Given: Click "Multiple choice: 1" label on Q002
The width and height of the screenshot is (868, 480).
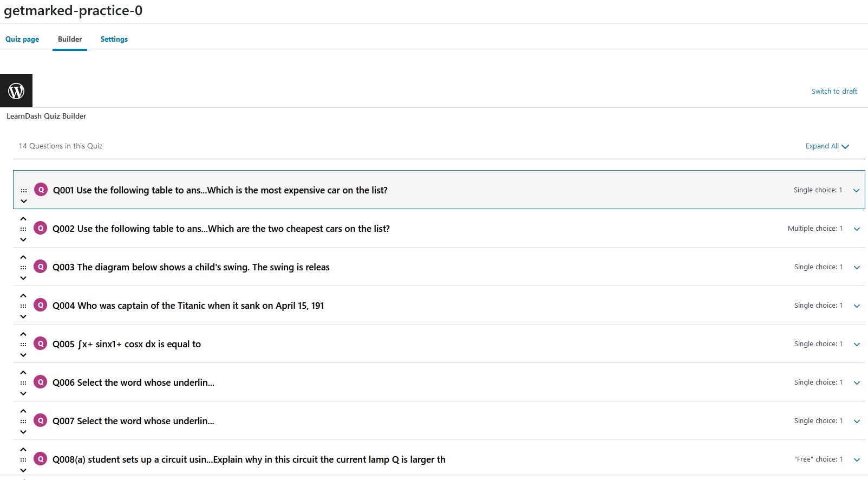Looking at the screenshot, I should [x=815, y=229].
